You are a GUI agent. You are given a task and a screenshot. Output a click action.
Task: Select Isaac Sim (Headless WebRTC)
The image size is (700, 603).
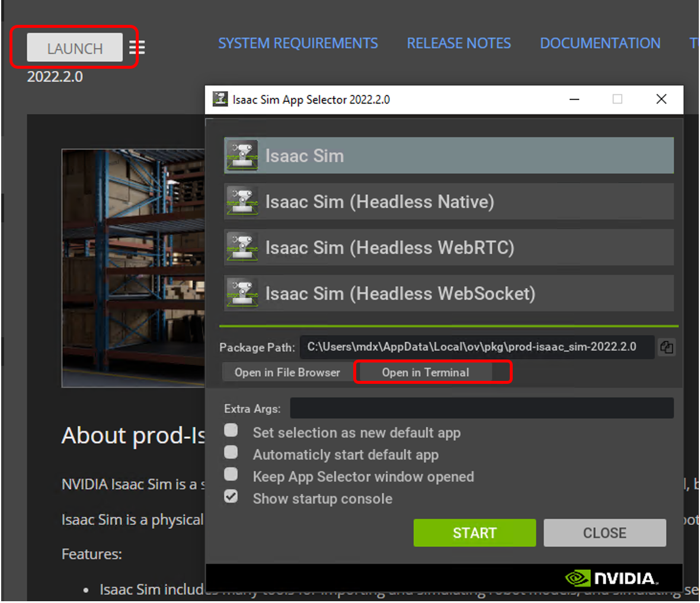pyautogui.click(x=449, y=247)
